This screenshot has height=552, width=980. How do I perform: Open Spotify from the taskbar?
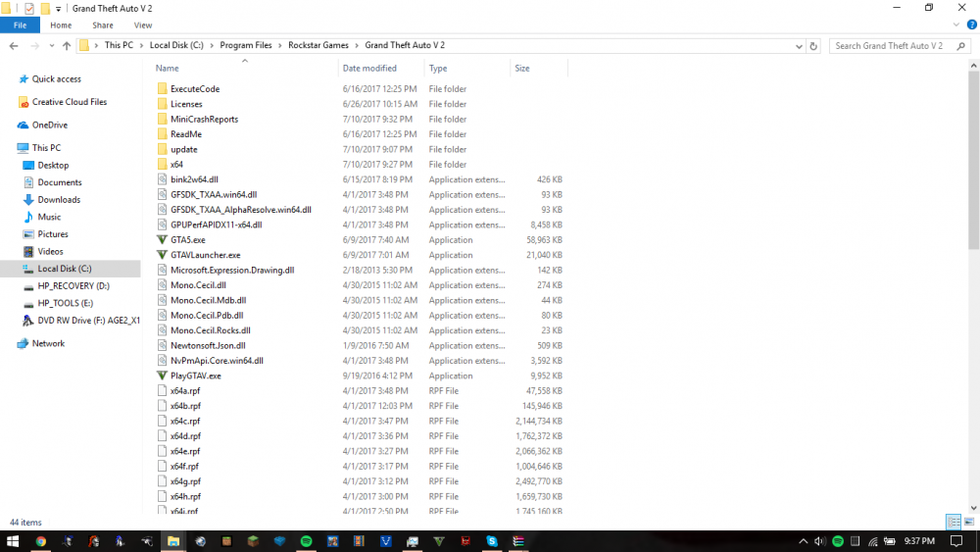[x=306, y=541]
